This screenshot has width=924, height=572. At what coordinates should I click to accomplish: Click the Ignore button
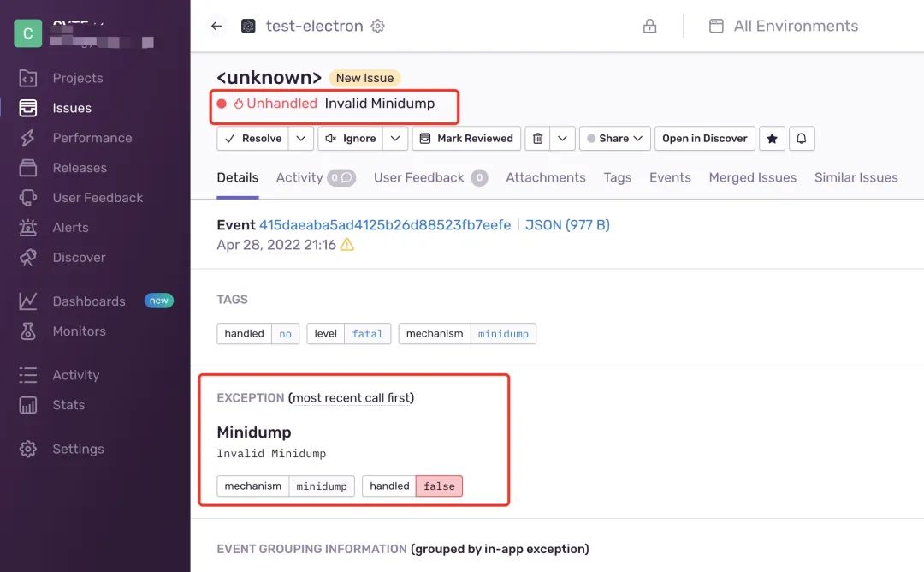click(x=351, y=139)
